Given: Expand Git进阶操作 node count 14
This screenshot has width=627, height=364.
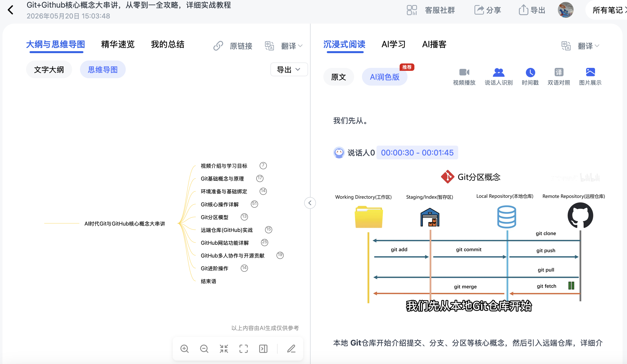Looking at the screenshot, I should tap(244, 268).
